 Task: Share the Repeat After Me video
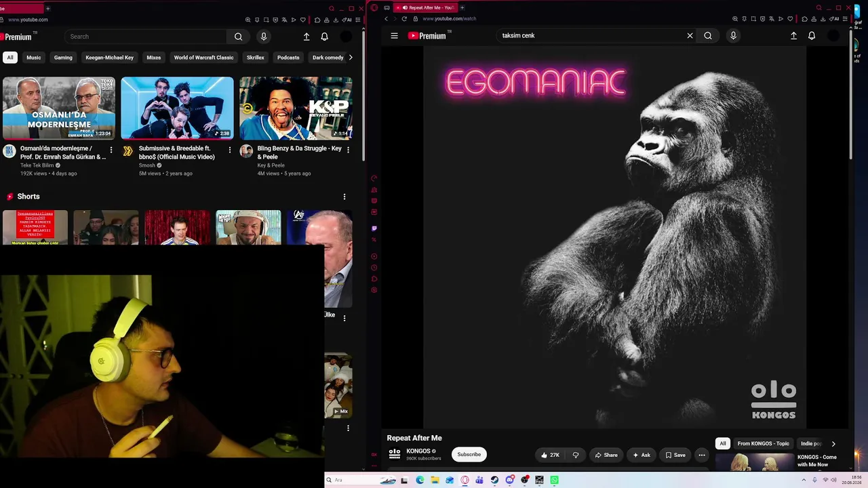(606, 455)
